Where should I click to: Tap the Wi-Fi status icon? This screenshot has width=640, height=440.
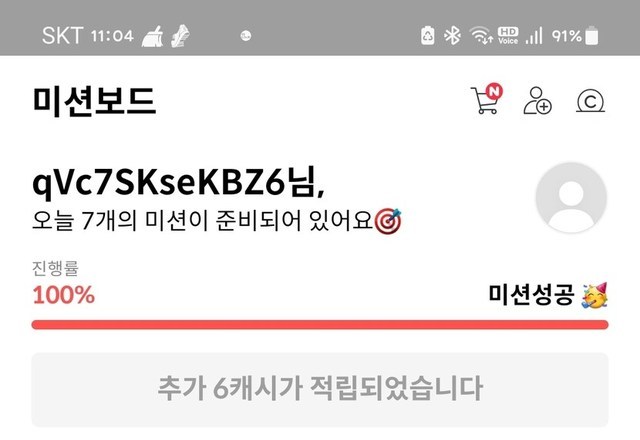481,35
